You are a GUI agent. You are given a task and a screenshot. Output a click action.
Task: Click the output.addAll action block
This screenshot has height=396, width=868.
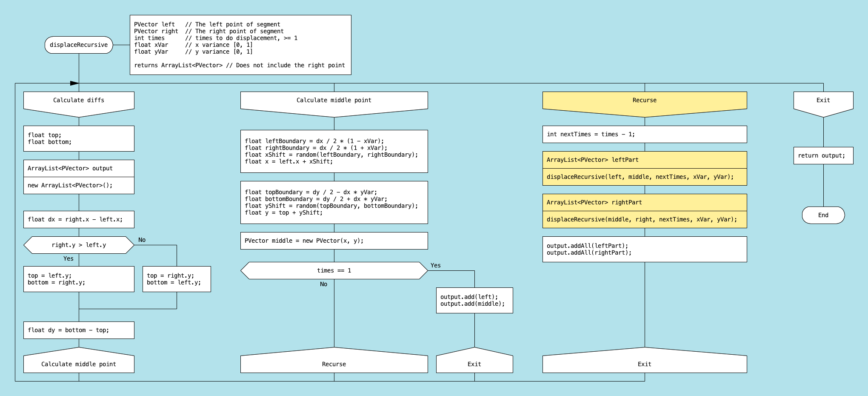click(645, 250)
